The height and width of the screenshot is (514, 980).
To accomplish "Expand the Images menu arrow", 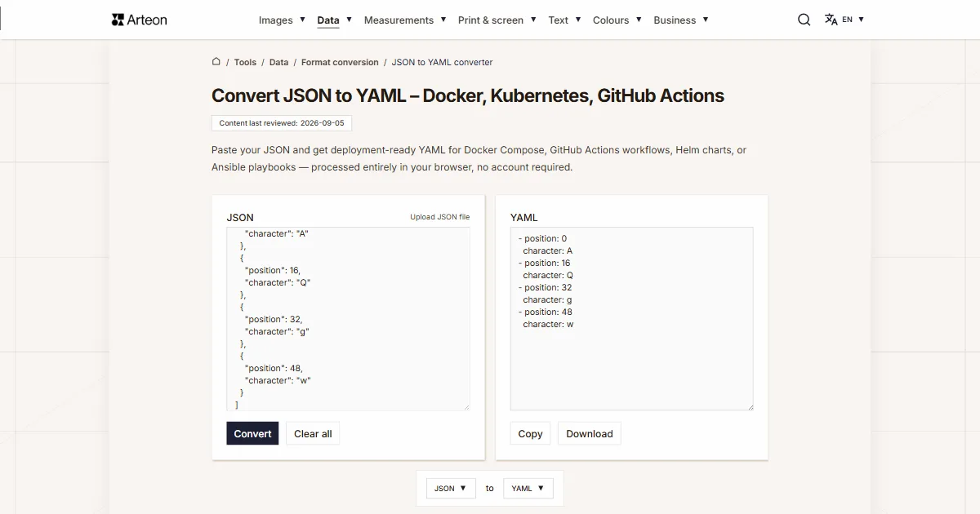I will click(302, 19).
